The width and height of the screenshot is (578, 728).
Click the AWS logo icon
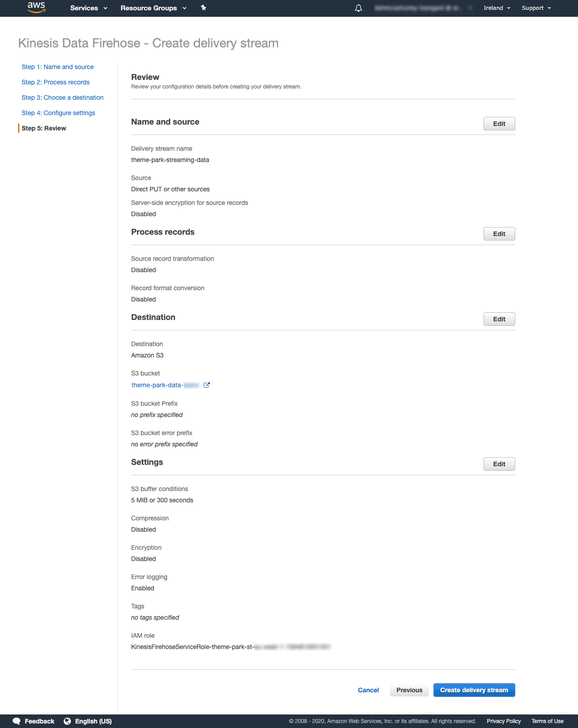pos(36,8)
